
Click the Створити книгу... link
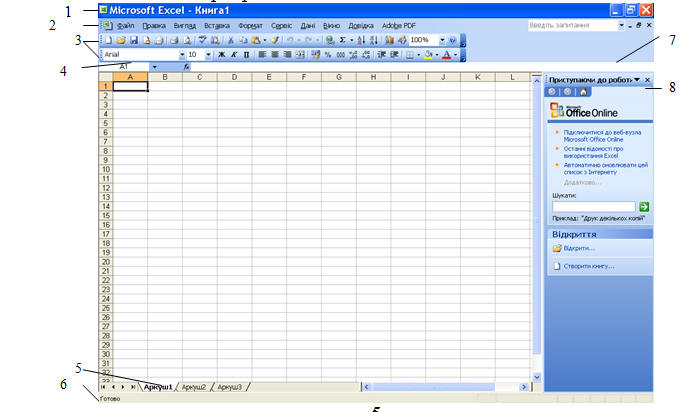tap(589, 266)
